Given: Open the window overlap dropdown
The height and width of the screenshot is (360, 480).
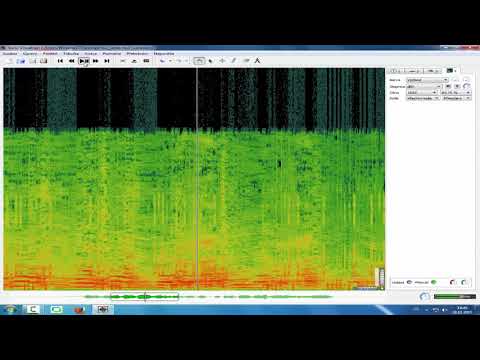Looking at the screenshot, I should [x=456, y=92].
